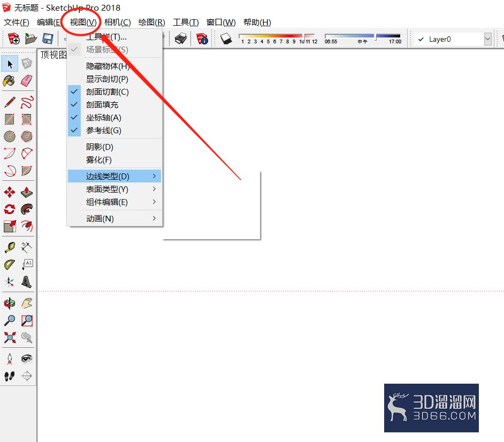
Task: Select the Arc tool
Action: tap(10, 154)
